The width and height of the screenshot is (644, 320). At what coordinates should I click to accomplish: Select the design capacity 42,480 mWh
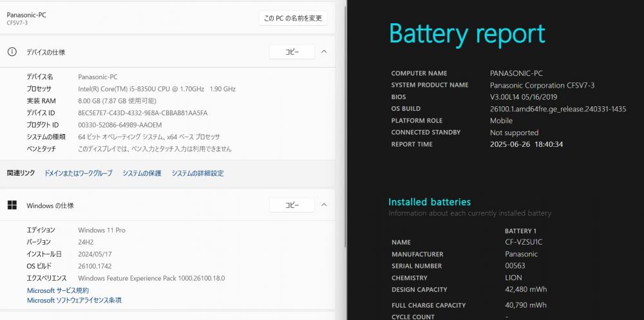pyautogui.click(x=526, y=289)
